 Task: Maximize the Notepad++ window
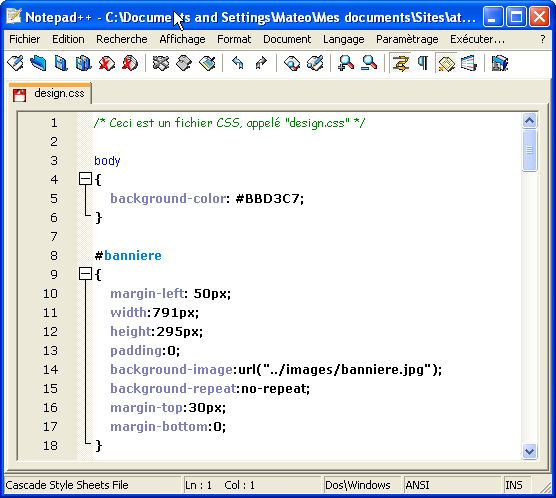click(516, 17)
